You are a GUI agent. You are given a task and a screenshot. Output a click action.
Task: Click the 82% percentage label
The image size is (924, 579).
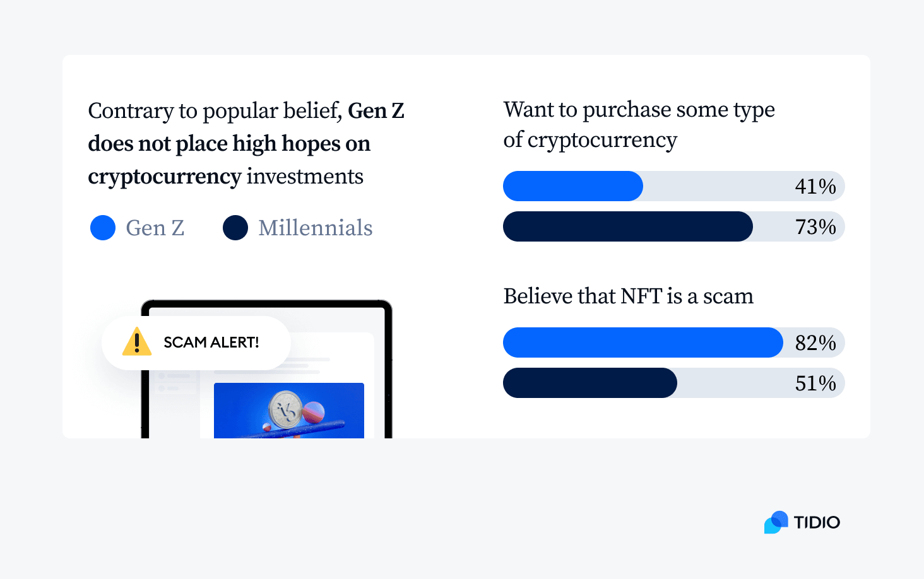(815, 342)
